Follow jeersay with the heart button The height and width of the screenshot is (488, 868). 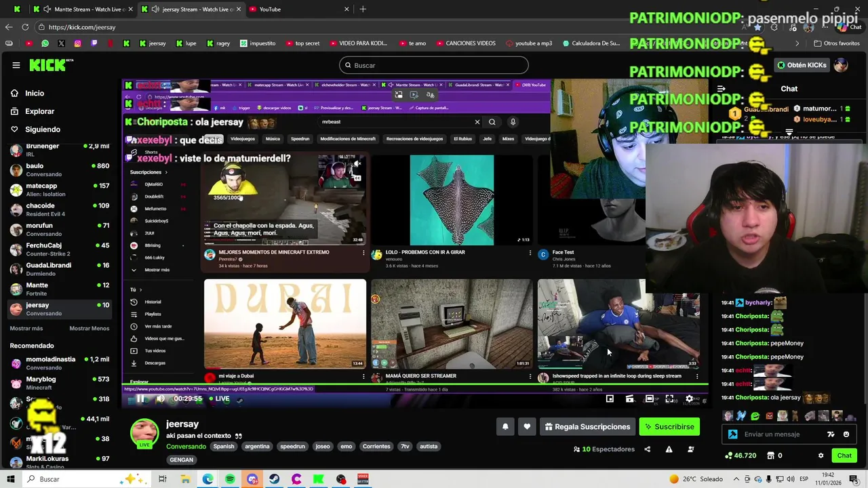[x=527, y=426]
